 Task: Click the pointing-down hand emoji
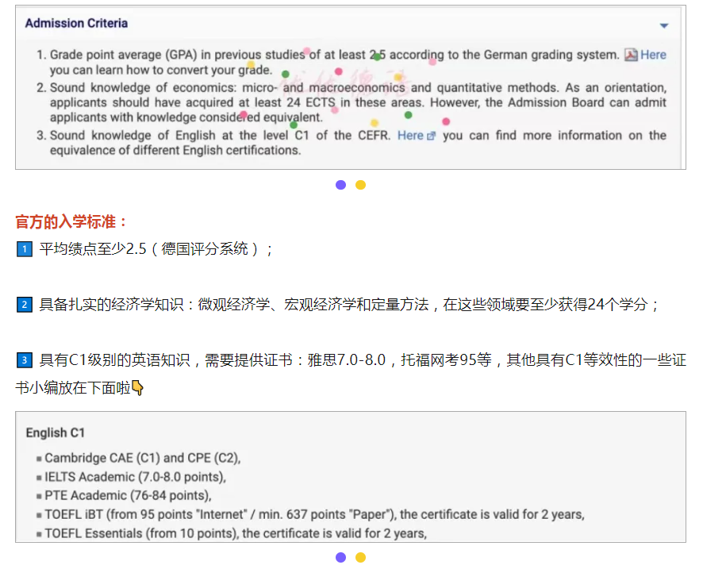[x=137, y=388]
